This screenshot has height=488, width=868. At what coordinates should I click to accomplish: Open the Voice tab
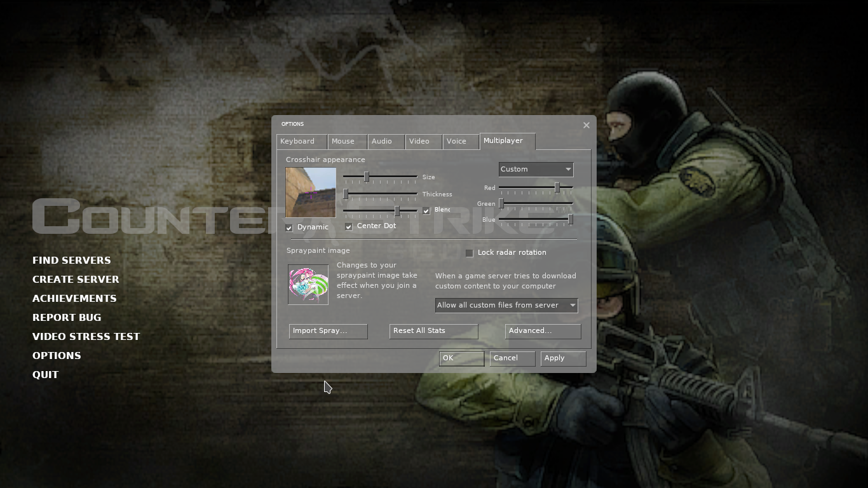[x=461, y=142]
